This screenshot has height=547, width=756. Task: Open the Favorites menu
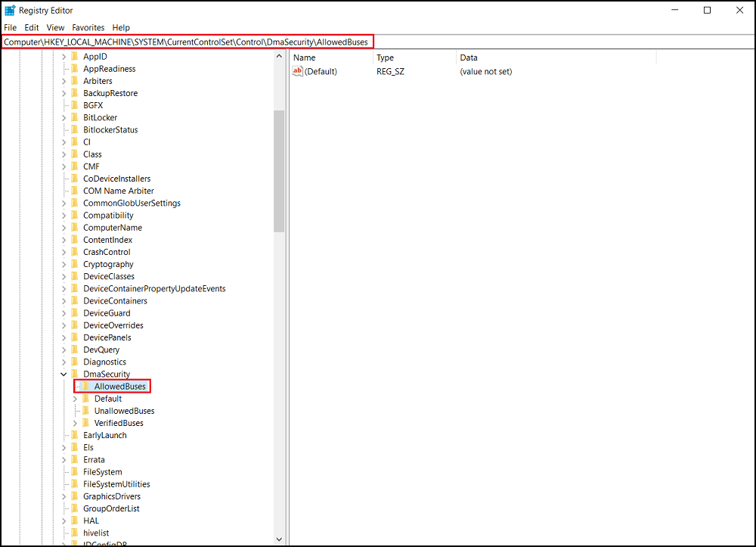coord(88,27)
